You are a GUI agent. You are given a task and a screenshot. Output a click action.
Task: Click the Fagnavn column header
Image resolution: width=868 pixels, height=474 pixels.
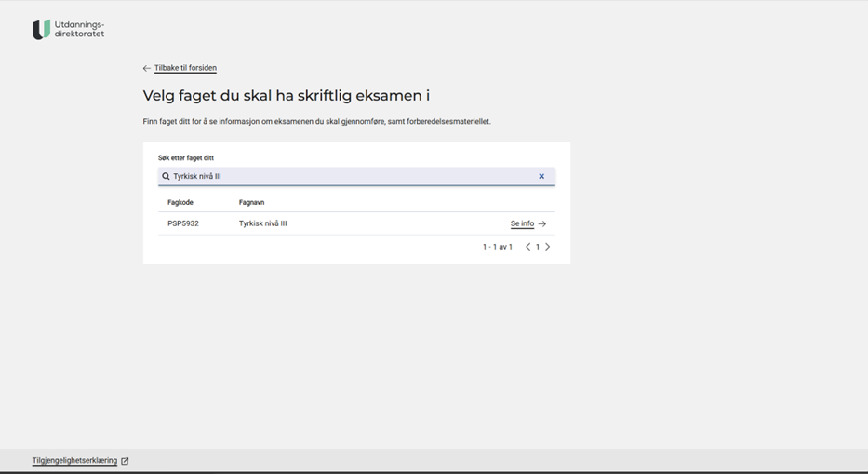pyautogui.click(x=251, y=202)
